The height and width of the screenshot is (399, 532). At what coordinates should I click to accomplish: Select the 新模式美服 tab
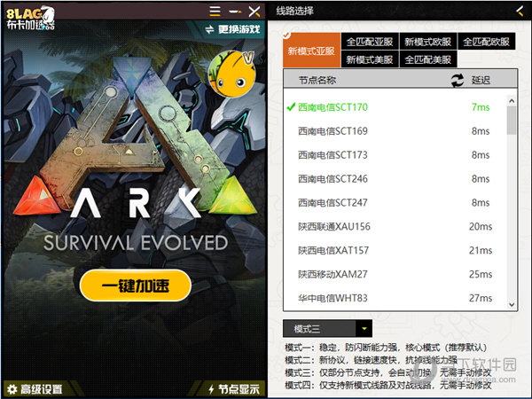(x=370, y=59)
